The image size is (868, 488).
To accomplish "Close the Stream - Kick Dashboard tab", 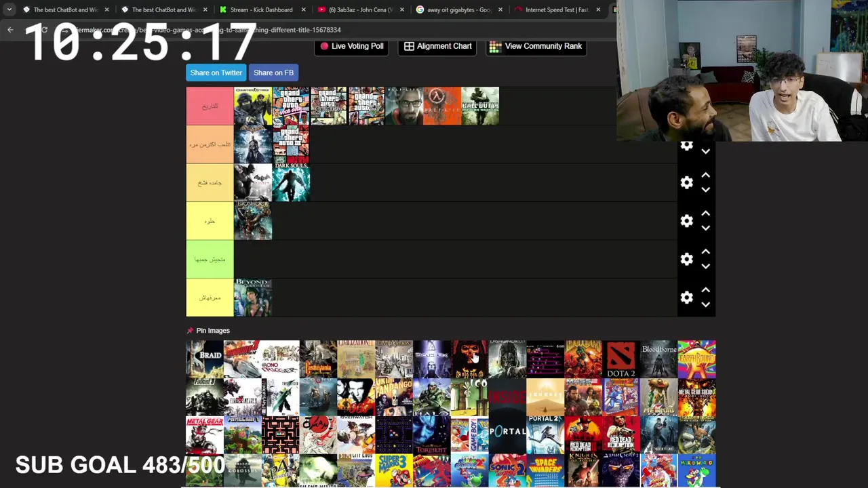I will point(303,9).
